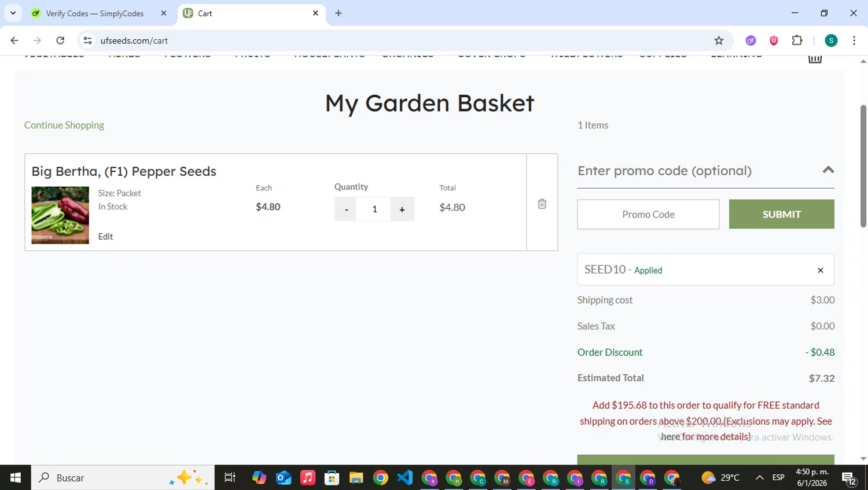Open a new browser tab
The image size is (868, 490).
coord(339,13)
